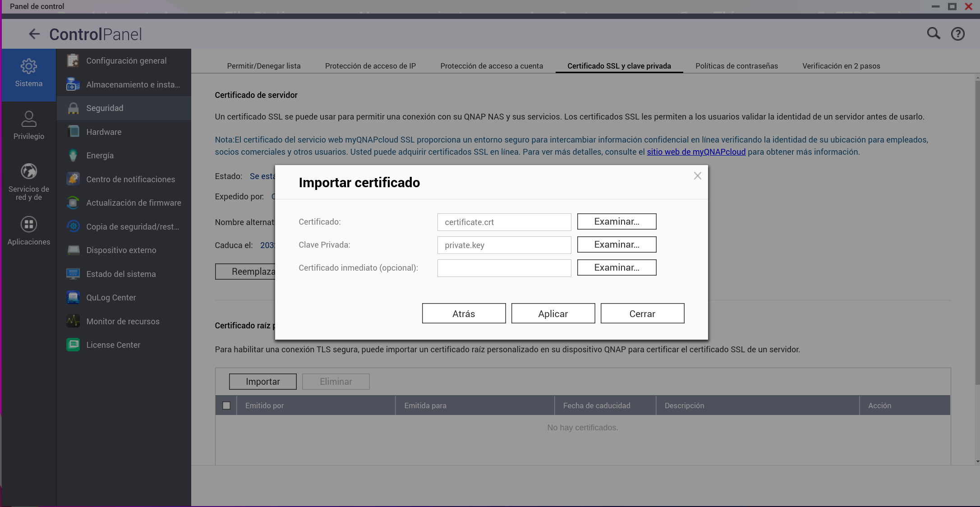Image resolution: width=980 pixels, height=507 pixels.
Task: Open the search magnifier icon
Action: (933, 33)
